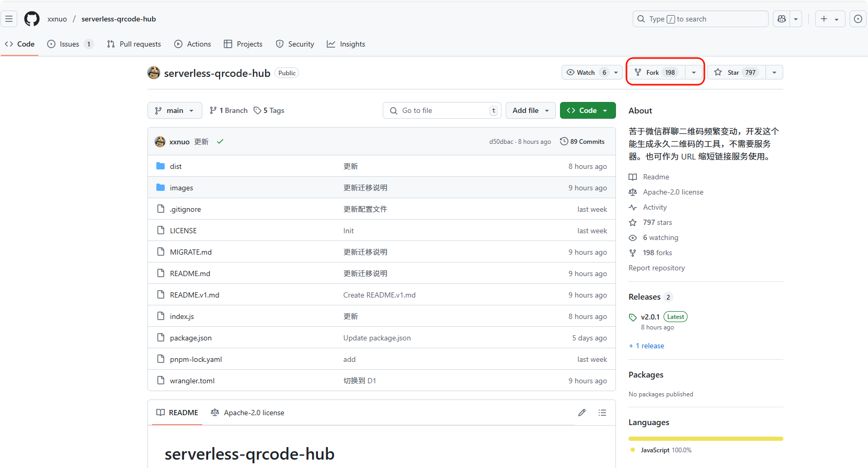Click the star icon beside 797 stars
Viewport: 868px width, 468px height.
pos(633,222)
